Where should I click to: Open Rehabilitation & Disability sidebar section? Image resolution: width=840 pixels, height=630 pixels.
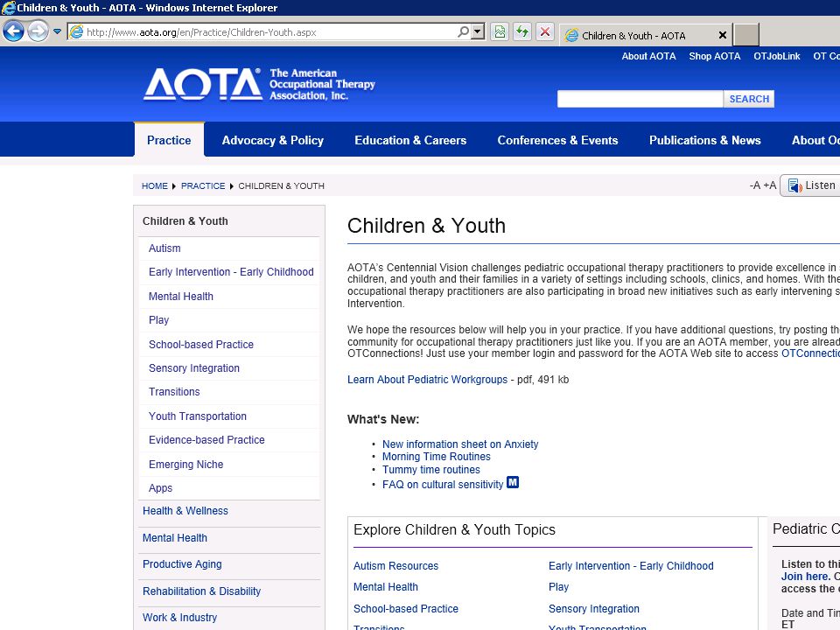[x=201, y=591]
